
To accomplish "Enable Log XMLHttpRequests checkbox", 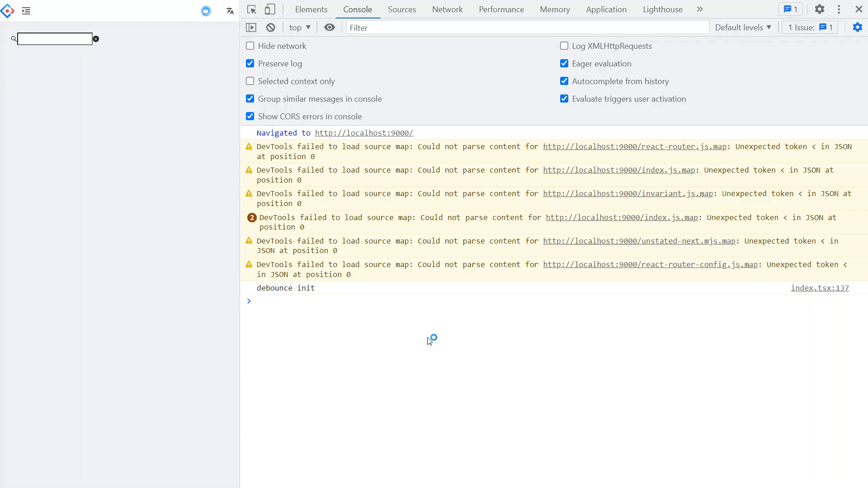I will pyautogui.click(x=564, y=46).
